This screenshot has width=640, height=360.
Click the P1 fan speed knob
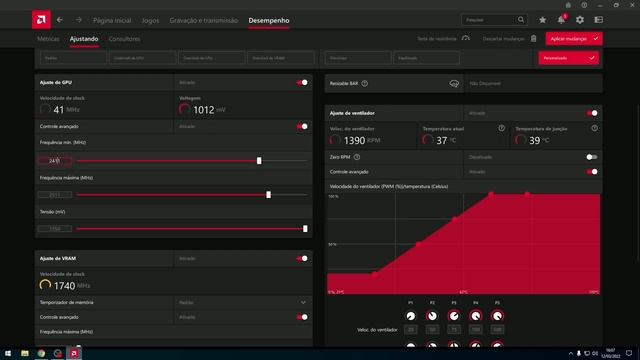coord(411,316)
